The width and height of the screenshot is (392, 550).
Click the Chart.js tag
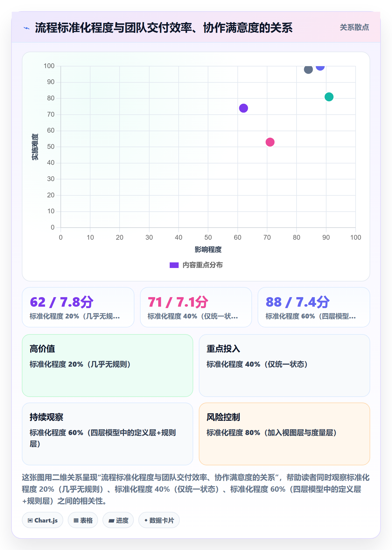tap(43, 520)
